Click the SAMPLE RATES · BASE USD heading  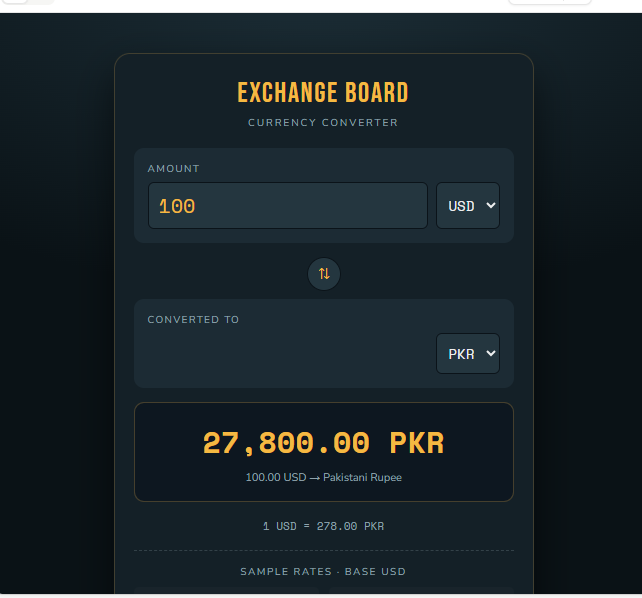[x=323, y=571]
